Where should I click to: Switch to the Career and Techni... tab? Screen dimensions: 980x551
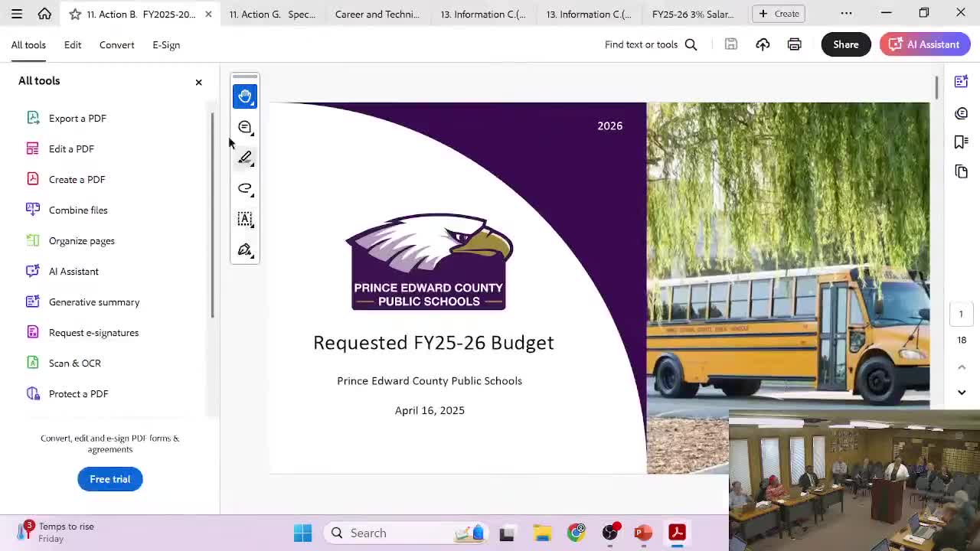(377, 14)
